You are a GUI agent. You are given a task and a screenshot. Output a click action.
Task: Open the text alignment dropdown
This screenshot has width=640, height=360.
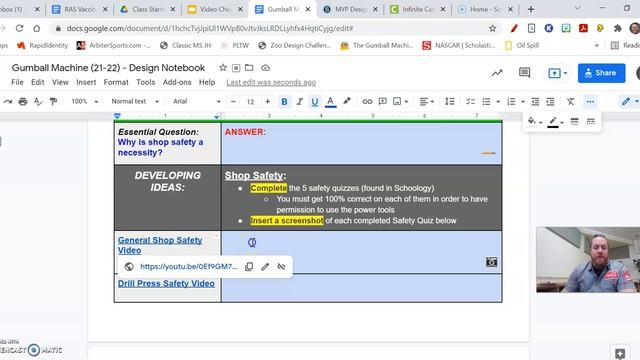(427, 102)
